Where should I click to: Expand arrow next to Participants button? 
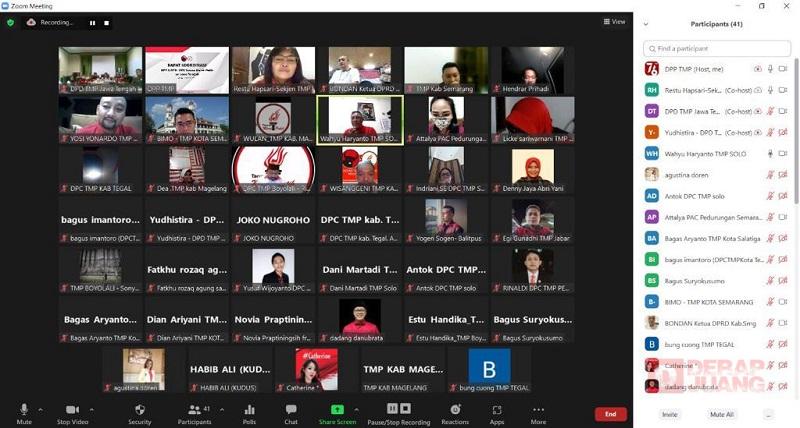(222, 409)
